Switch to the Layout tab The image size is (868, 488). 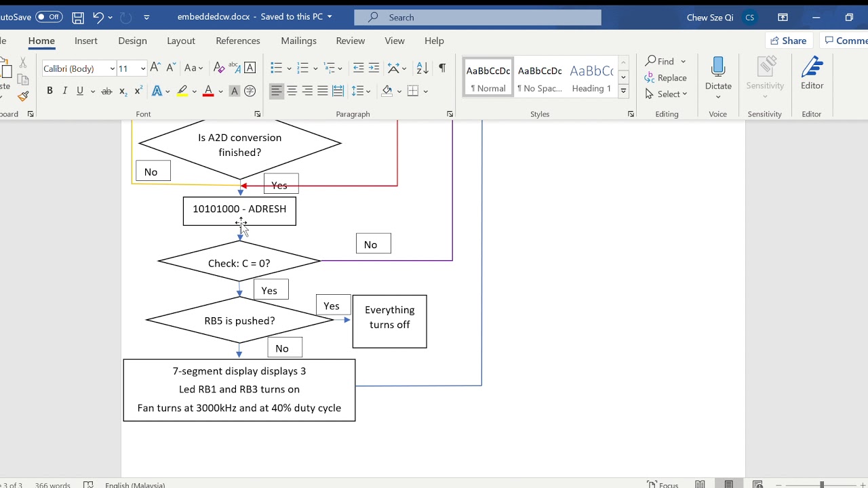(181, 41)
